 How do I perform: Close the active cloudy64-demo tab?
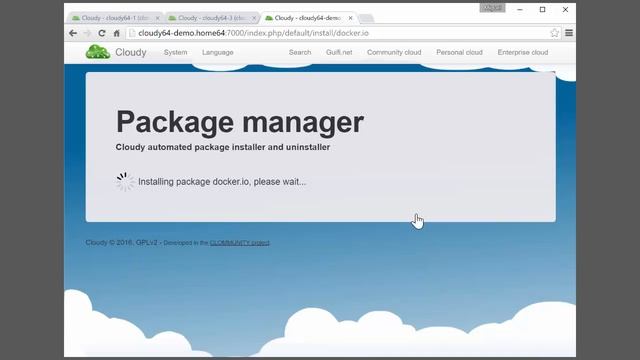click(350, 18)
